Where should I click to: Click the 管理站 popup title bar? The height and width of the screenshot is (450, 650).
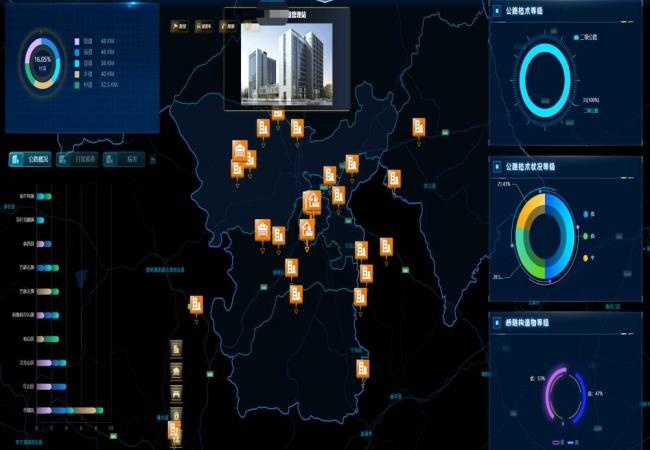[x=286, y=15]
